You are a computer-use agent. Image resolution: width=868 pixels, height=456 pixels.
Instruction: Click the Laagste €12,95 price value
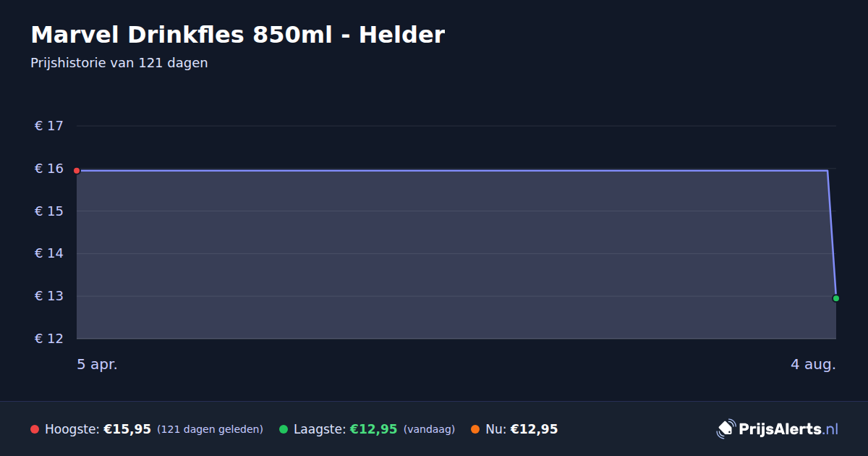pos(374,429)
